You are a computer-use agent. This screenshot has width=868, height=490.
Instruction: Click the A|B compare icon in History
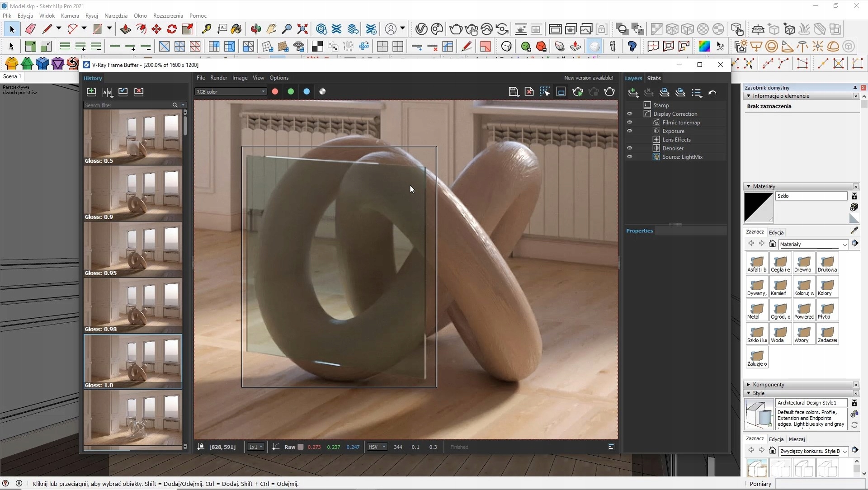(x=107, y=92)
